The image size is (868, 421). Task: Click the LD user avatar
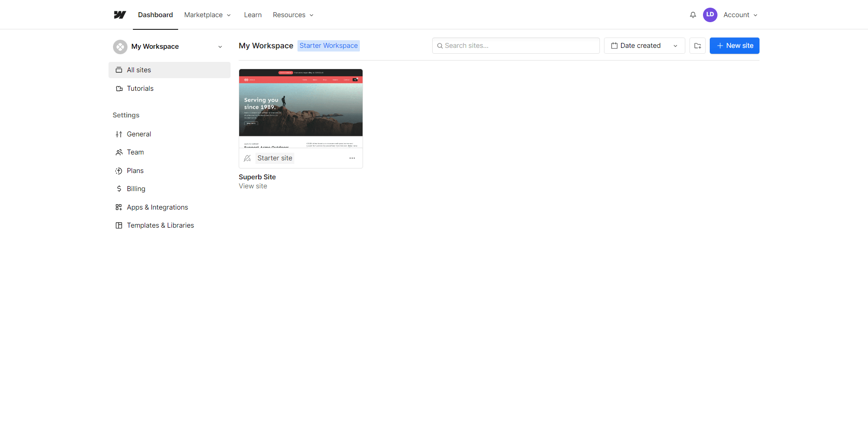(710, 15)
